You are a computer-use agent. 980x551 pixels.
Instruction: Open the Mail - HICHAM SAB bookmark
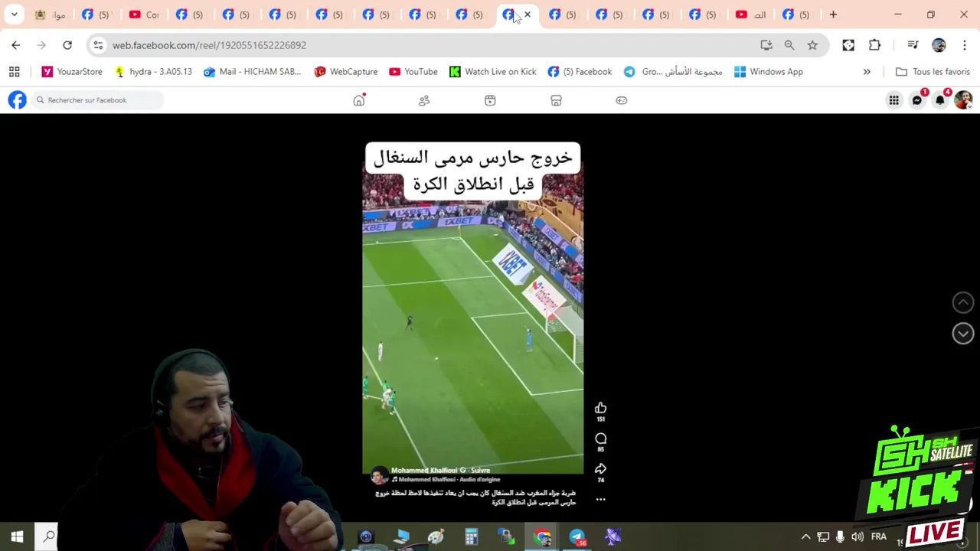click(x=253, y=72)
